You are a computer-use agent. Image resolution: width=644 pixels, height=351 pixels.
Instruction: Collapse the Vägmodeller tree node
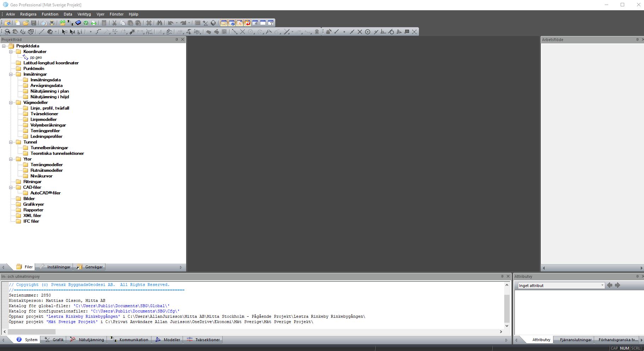point(11,103)
